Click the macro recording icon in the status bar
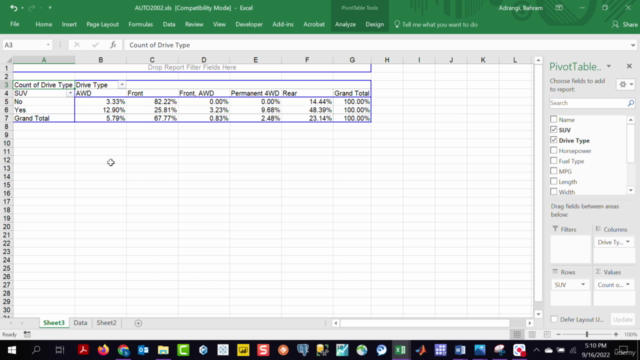This screenshot has height=360, width=640. coord(27,334)
